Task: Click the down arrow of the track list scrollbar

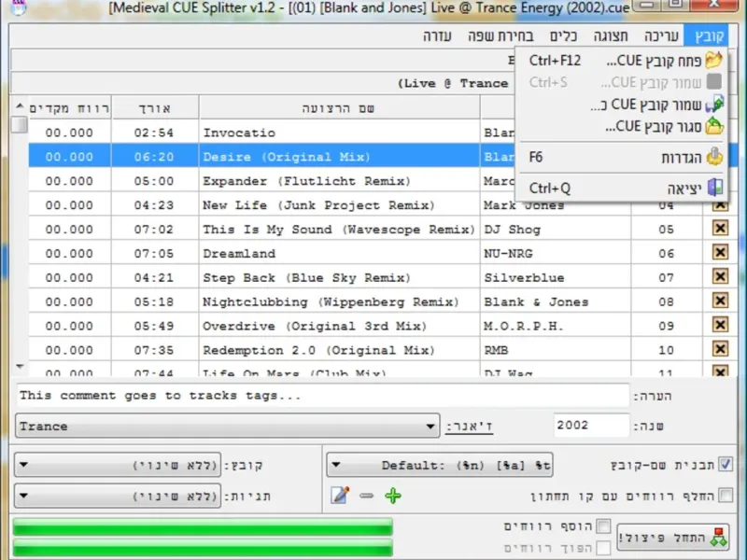Action: [20, 367]
